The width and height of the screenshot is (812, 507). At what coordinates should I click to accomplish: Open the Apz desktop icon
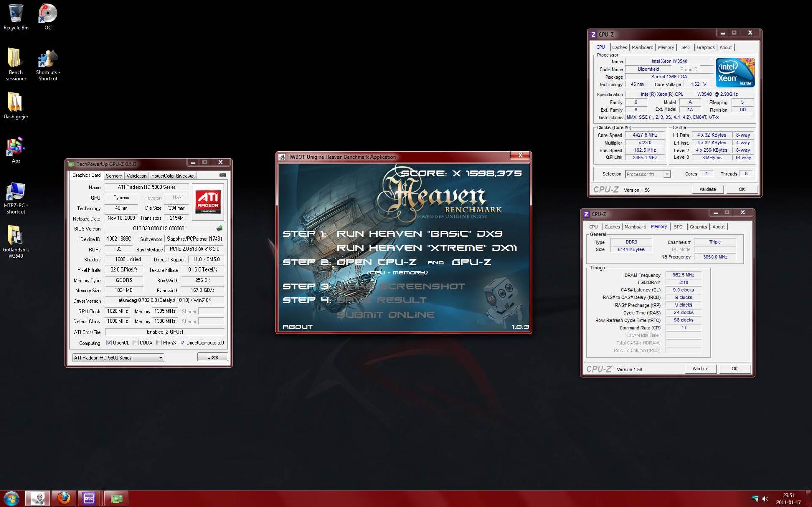(16, 150)
